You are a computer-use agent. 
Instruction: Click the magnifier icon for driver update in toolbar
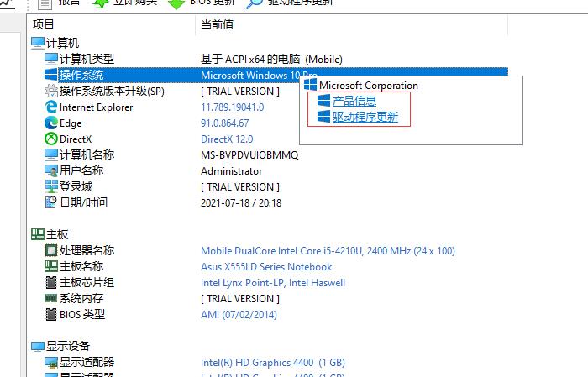[255, 3]
